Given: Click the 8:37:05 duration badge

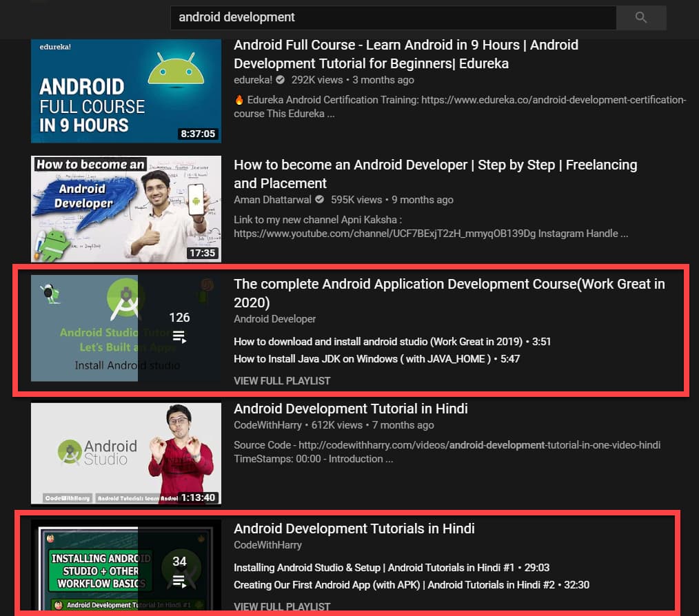Looking at the screenshot, I should [197, 134].
